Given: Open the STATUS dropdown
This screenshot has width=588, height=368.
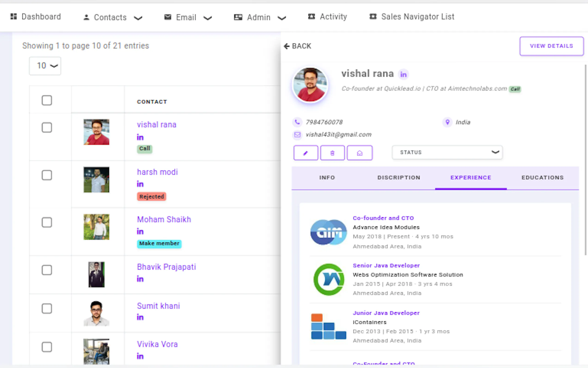Looking at the screenshot, I should pyautogui.click(x=447, y=152).
